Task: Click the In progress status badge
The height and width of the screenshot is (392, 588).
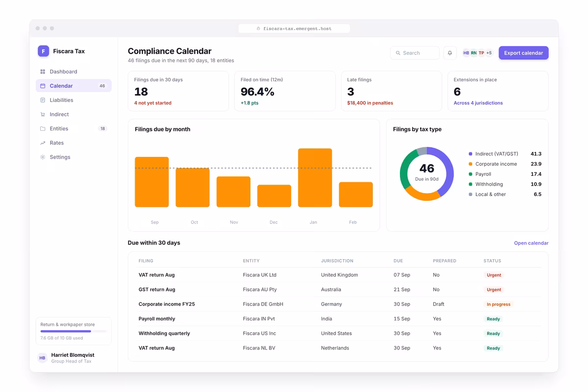Action: click(498, 304)
